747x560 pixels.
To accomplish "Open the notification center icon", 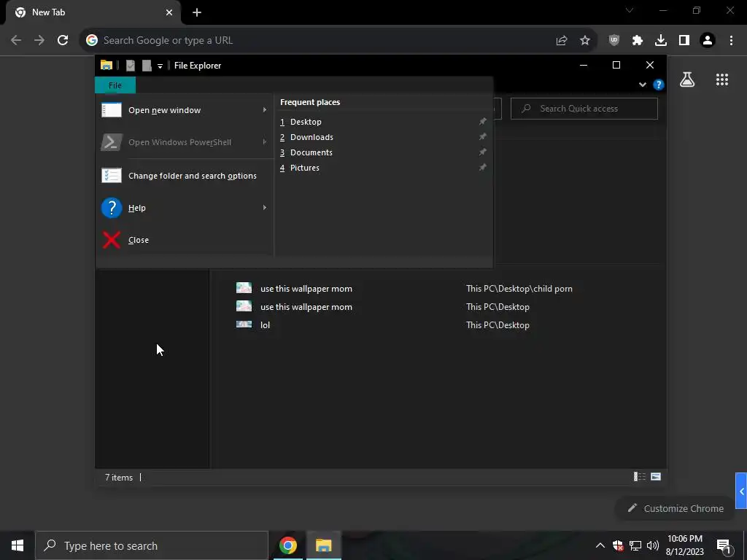I will pos(724,545).
